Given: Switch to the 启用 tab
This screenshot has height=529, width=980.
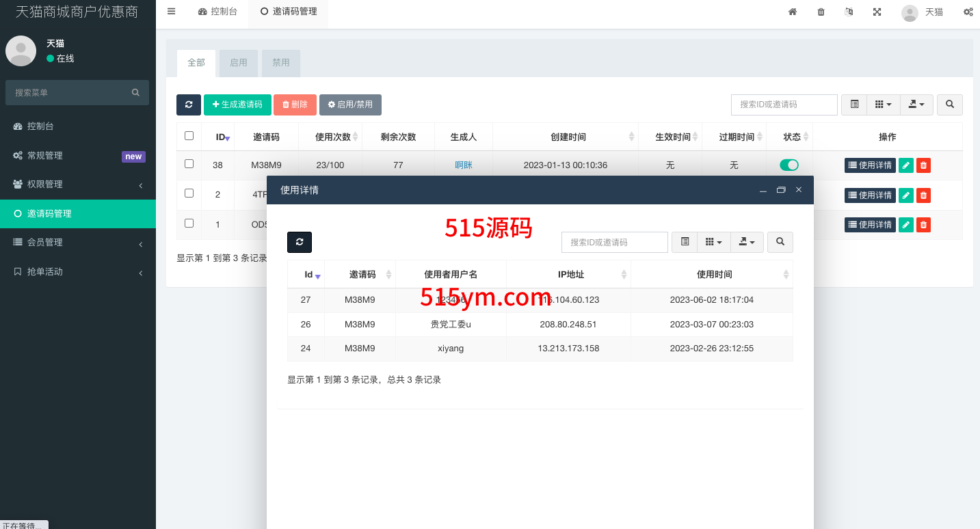Looking at the screenshot, I should pos(238,63).
